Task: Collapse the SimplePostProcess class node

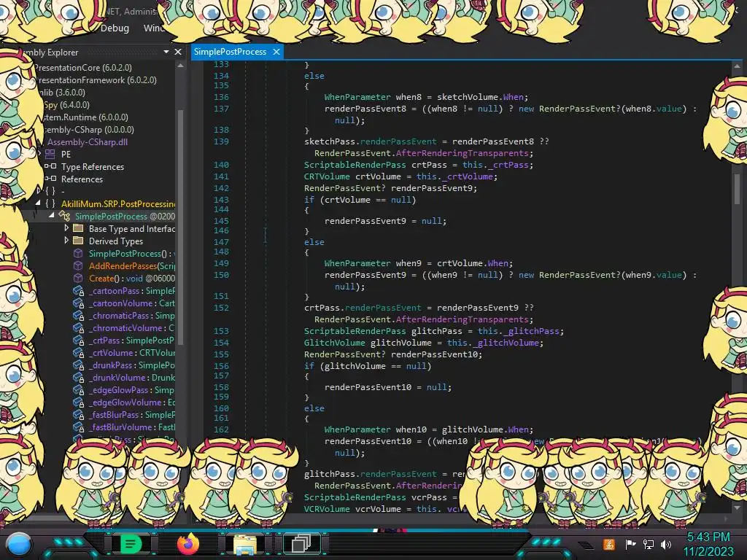Action: 51,216
